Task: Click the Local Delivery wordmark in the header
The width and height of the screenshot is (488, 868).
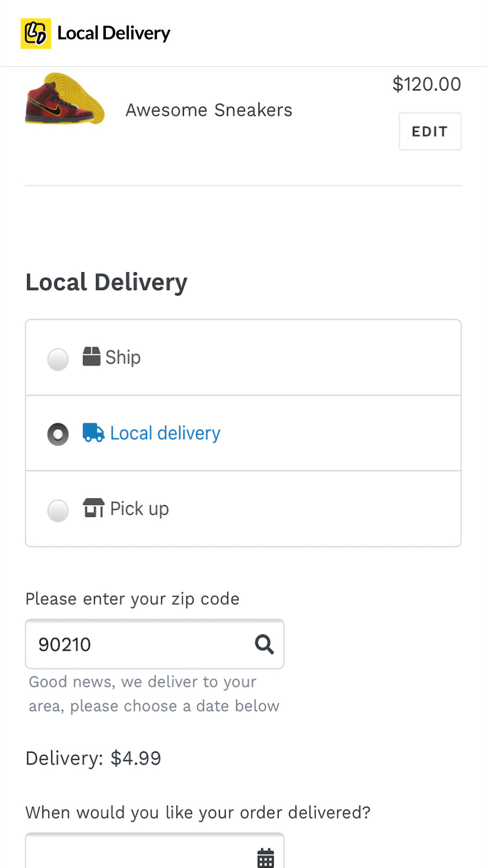Action: click(x=114, y=33)
